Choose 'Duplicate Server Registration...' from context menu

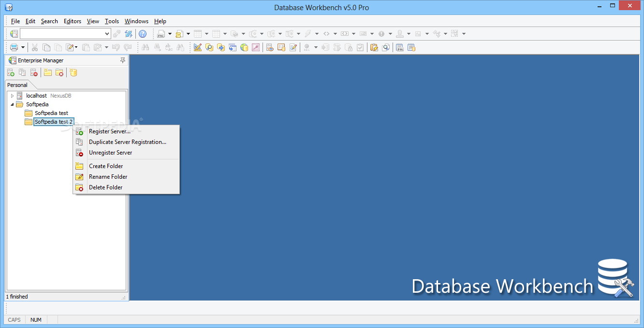(x=126, y=142)
